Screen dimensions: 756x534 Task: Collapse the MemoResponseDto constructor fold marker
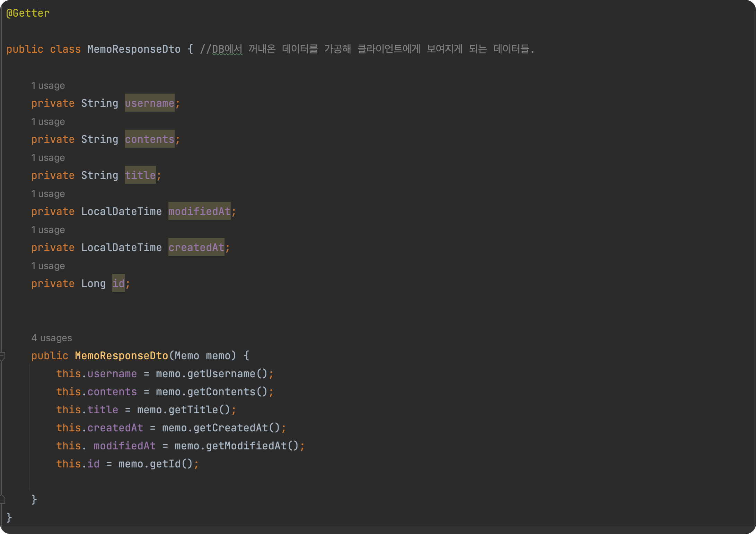(x=2, y=356)
